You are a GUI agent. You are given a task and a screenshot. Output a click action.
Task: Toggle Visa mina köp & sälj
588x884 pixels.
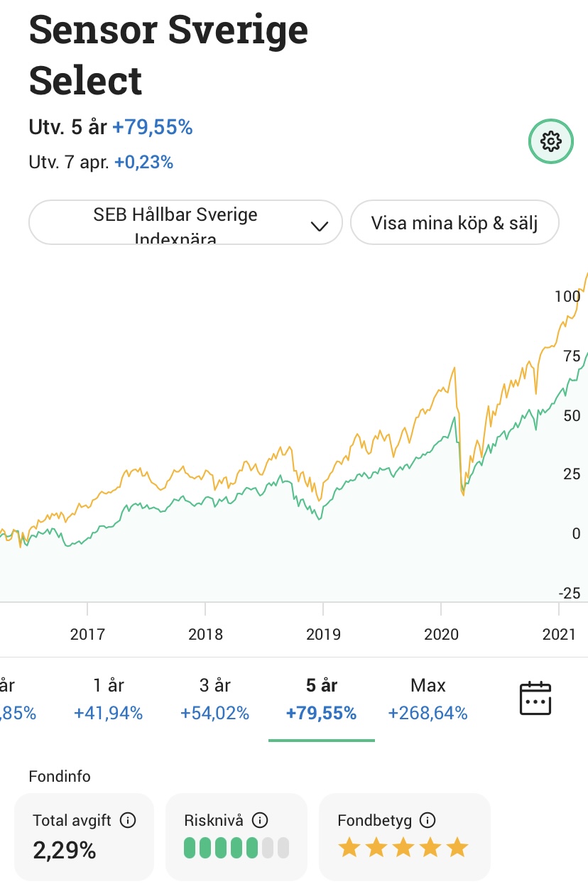(x=454, y=223)
